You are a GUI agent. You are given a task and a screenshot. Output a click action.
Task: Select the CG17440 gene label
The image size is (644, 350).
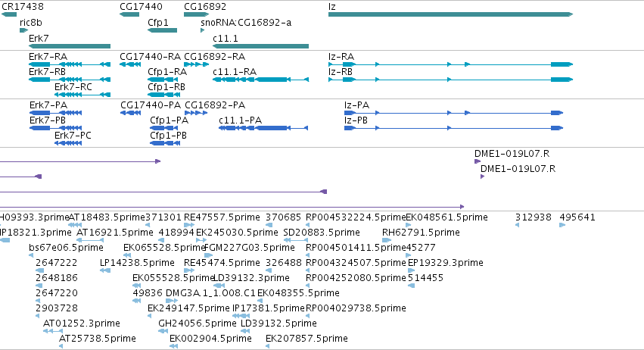(x=141, y=7)
